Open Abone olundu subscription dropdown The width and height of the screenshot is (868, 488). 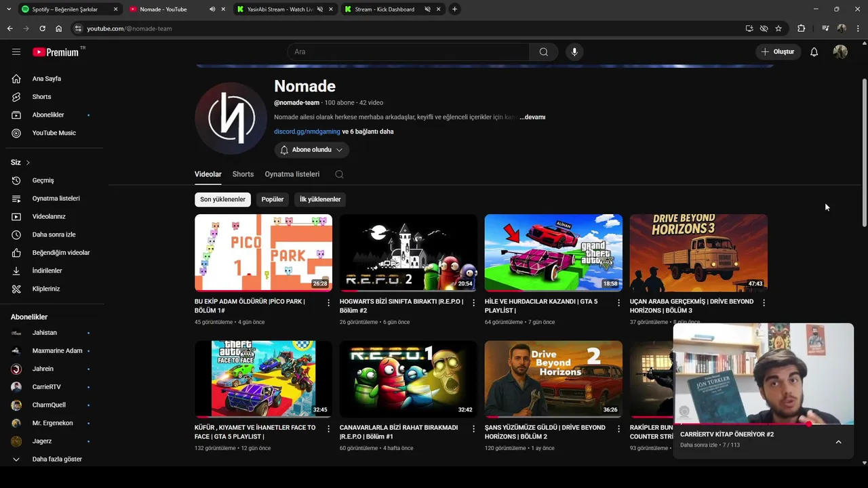click(311, 150)
